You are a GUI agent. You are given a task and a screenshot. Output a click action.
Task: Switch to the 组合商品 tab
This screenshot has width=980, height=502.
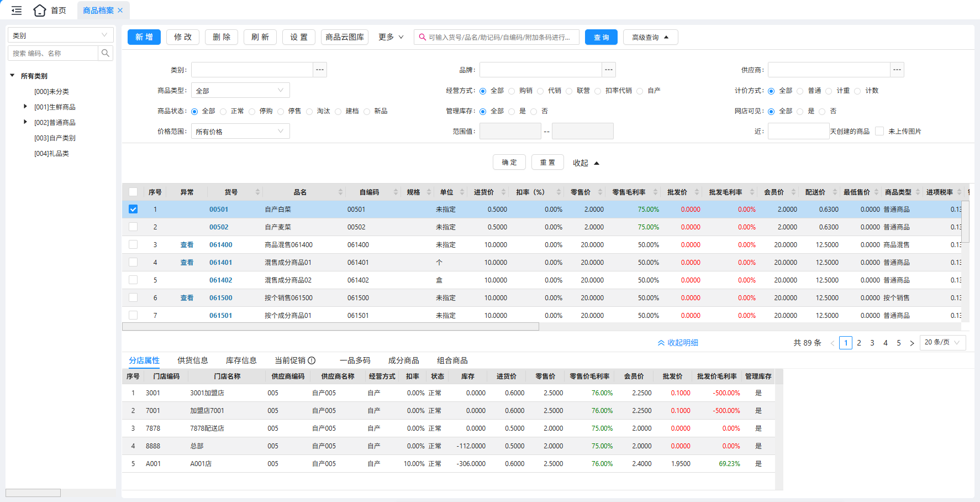click(x=452, y=360)
